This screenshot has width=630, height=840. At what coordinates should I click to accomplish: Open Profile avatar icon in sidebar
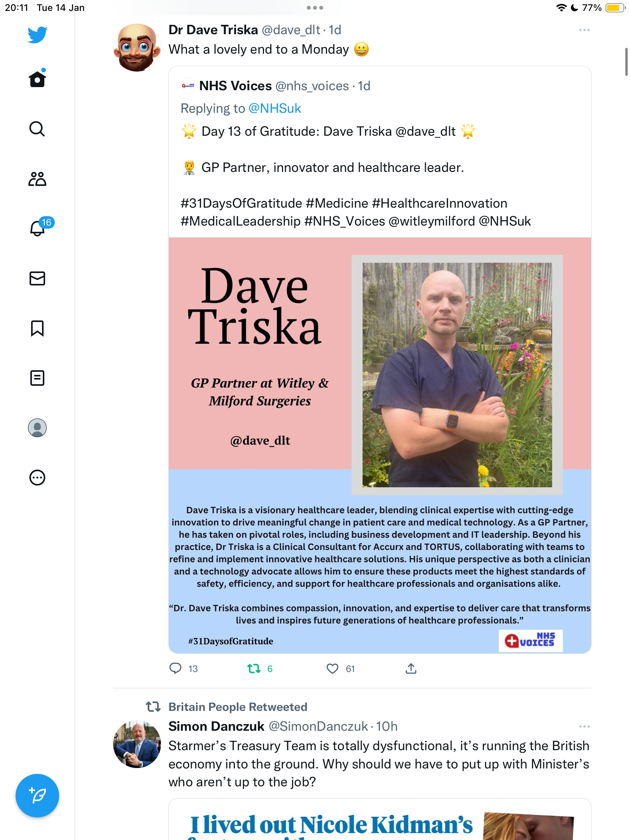point(37,428)
